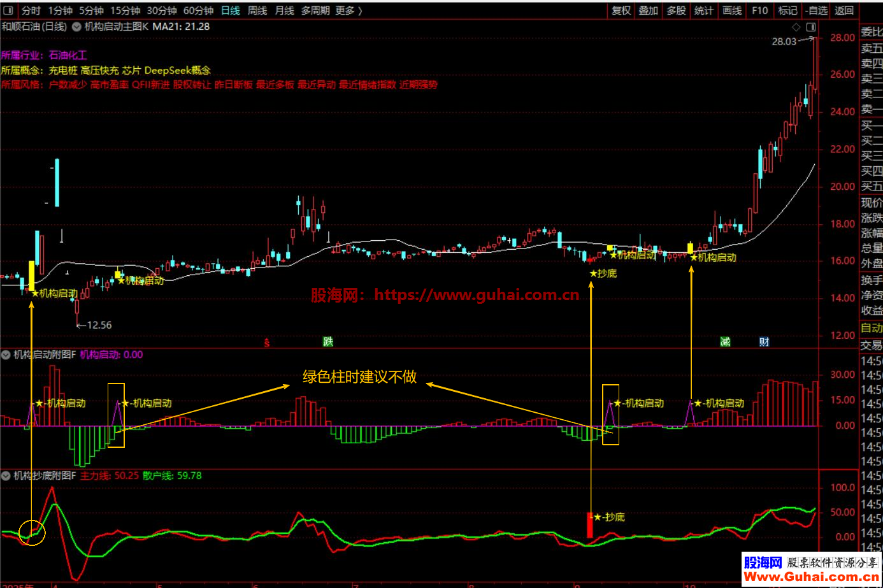Click the green 跌 marker icon
The image size is (883, 588).
click(x=328, y=342)
